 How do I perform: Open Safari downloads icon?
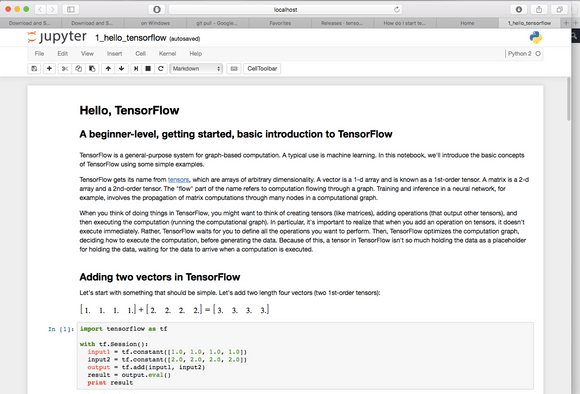(519, 9)
